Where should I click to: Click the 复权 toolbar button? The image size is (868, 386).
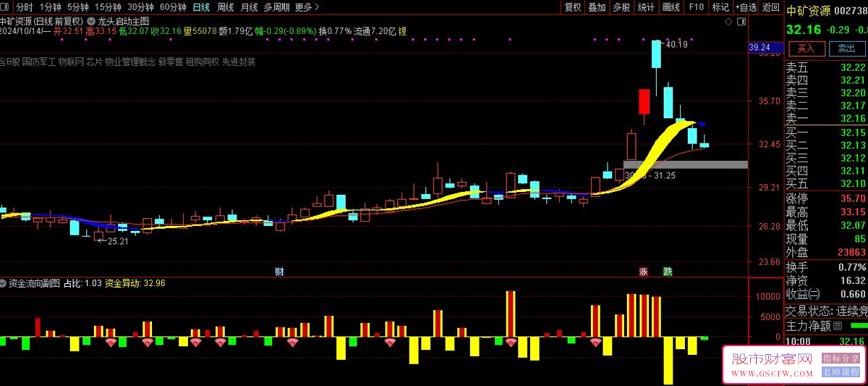(573, 7)
